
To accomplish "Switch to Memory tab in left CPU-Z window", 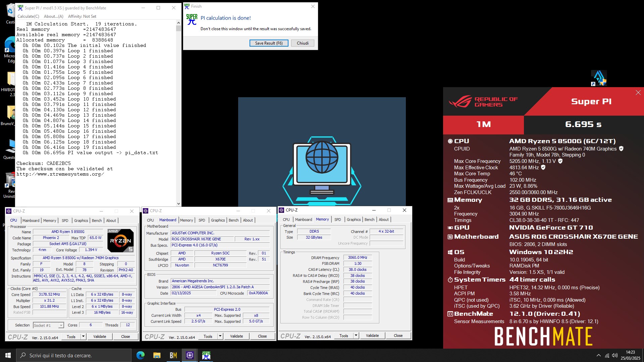I will [50, 221].
